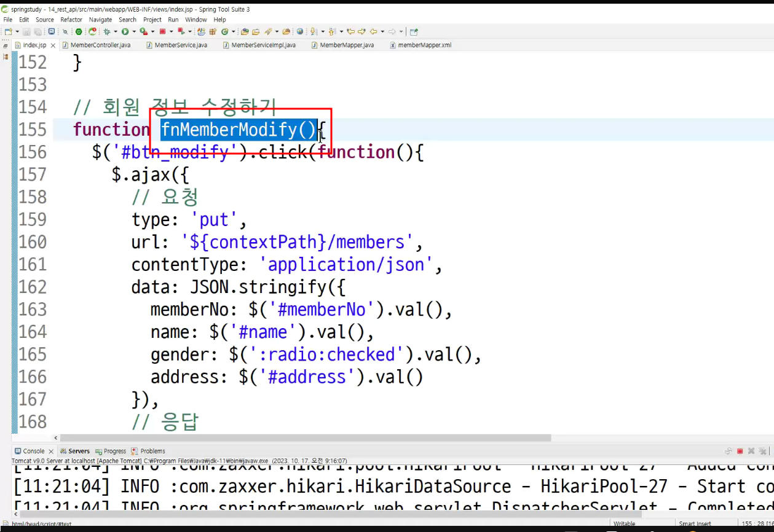Viewport: 774px width, 532px height.
Task: Click the Relaunch application icon
Action: (92, 31)
